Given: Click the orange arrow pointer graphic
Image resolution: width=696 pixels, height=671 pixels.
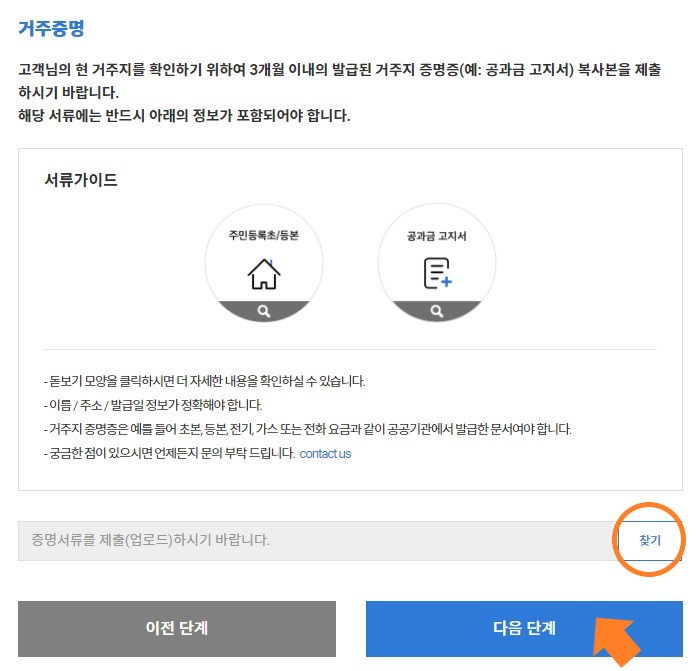Looking at the screenshot, I should [x=617, y=641].
